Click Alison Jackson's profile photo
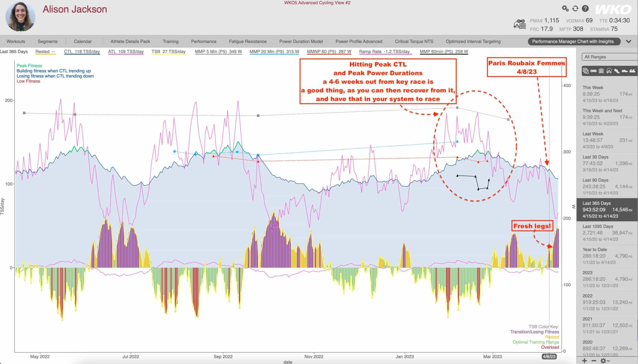The height and width of the screenshot is (364, 638). click(x=21, y=17)
